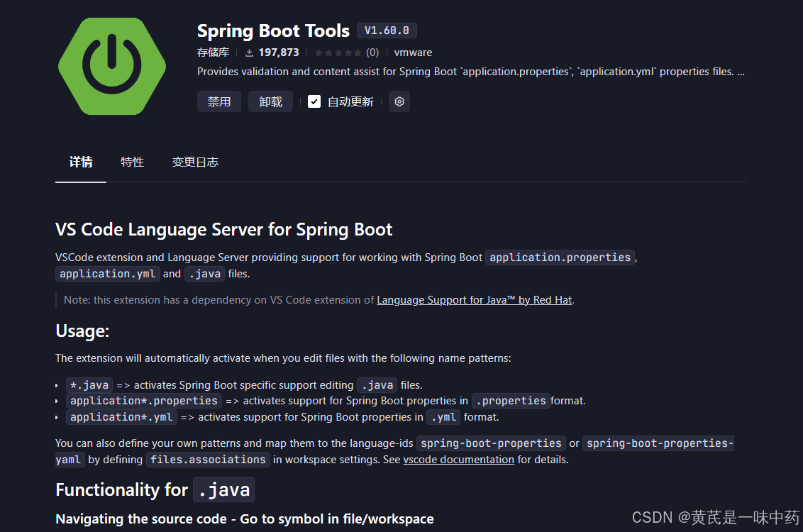Viewport: 803px width, 532px height.
Task: Click the extension description text under title
Action: (x=470, y=72)
